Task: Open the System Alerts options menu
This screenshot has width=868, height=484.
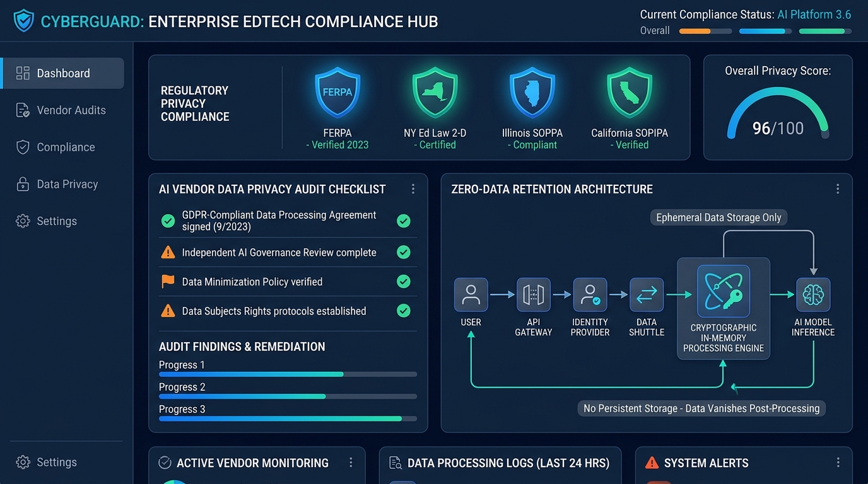Action: [838, 463]
